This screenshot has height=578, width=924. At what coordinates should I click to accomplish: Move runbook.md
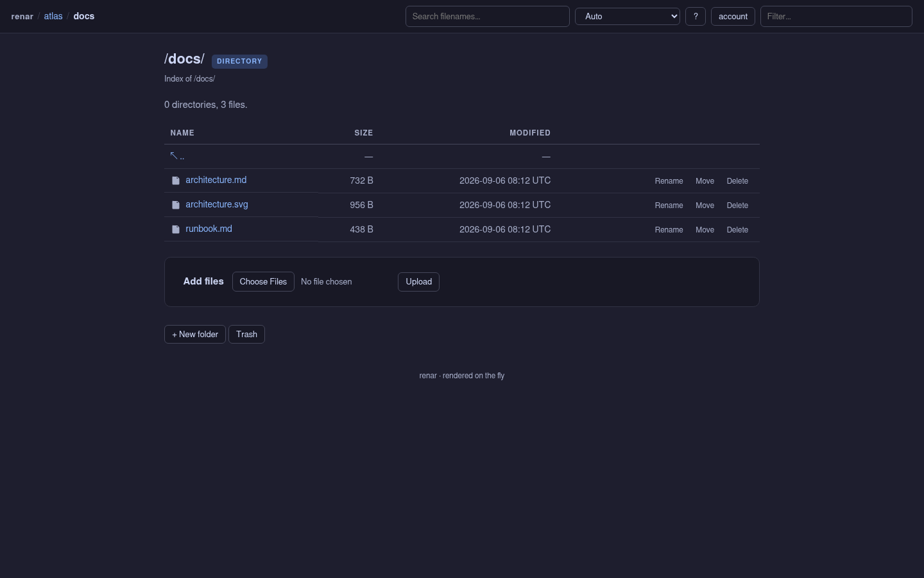(x=705, y=230)
